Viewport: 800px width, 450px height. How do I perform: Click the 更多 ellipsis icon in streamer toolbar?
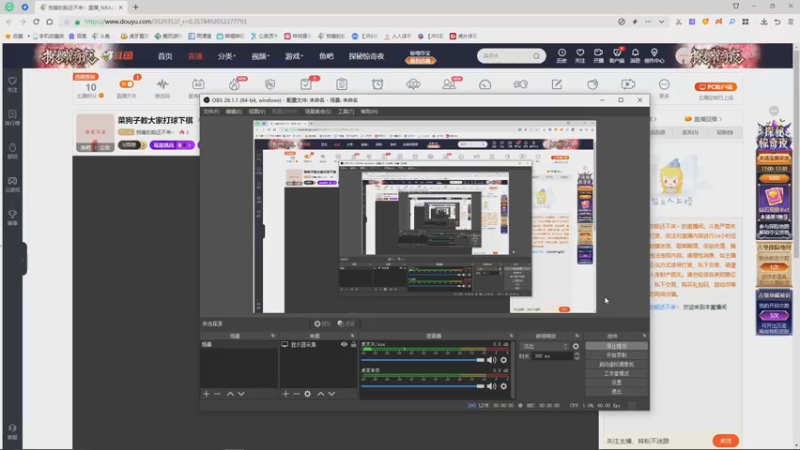coord(664,87)
